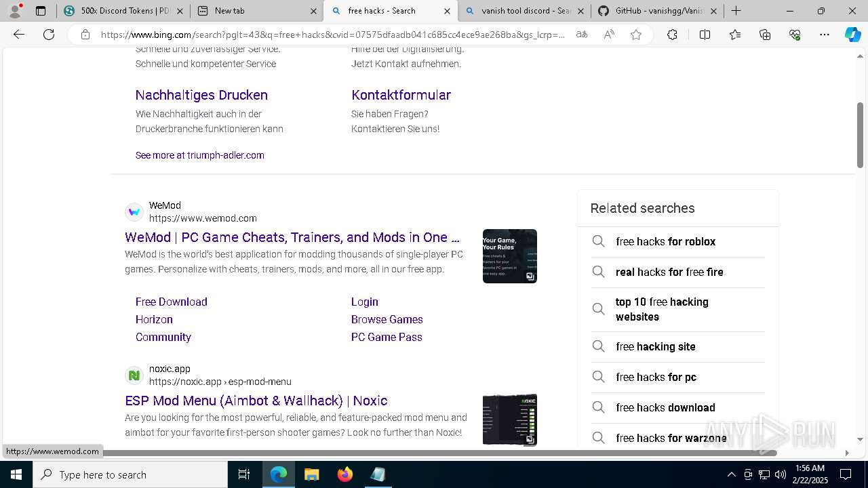Open PC Game Pass sublink

point(387,337)
